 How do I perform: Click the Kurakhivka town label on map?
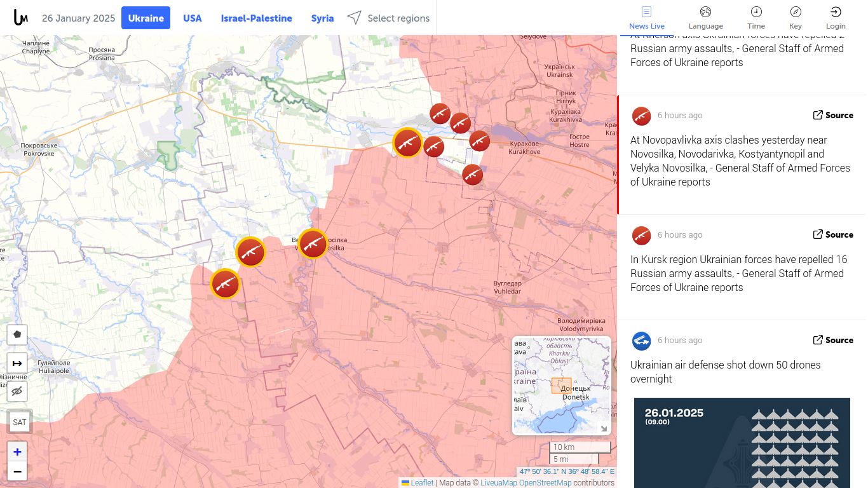pyautogui.click(x=566, y=116)
